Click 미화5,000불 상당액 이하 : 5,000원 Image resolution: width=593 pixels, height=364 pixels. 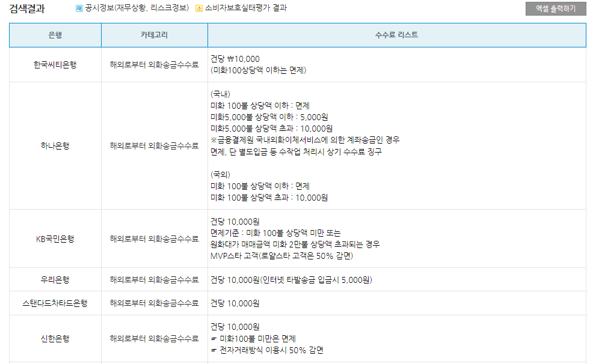click(269, 118)
